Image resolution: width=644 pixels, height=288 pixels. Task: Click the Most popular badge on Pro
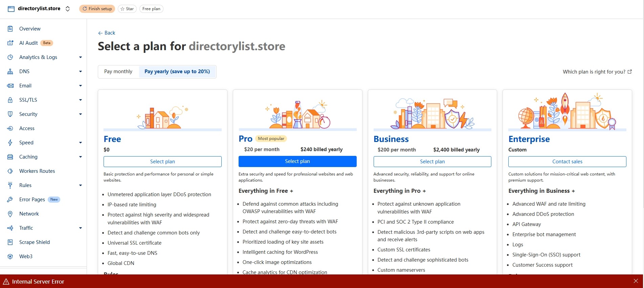pyautogui.click(x=271, y=139)
